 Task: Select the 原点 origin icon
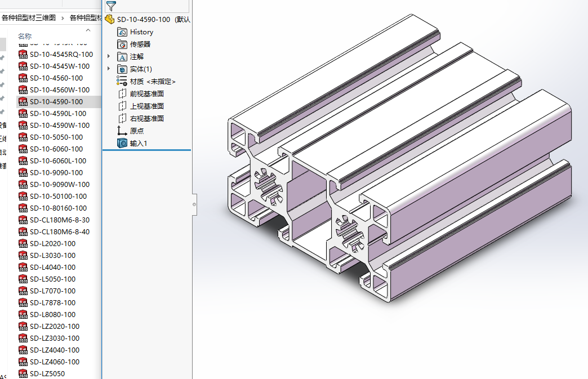pyautogui.click(x=122, y=131)
